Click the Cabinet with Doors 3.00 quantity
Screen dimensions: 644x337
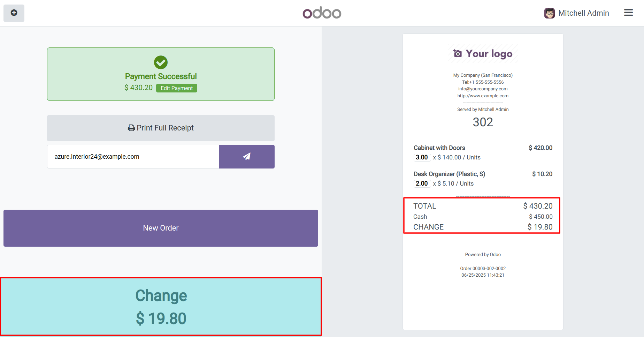(x=422, y=157)
